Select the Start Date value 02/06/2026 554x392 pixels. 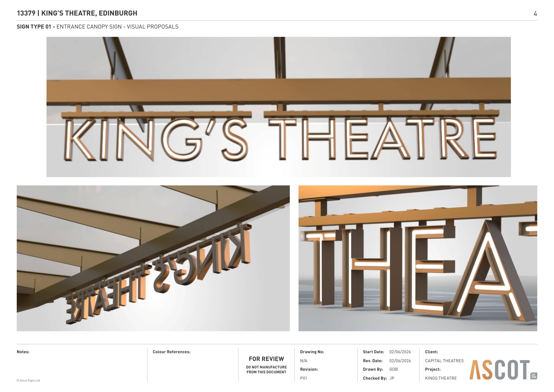(x=400, y=352)
